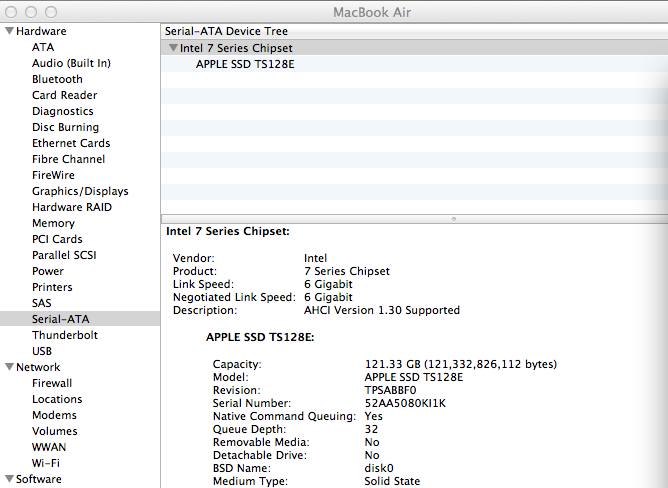The image size is (668, 488).
Task: Click the Serial-ATA Device Tree column header
Action: (415, 31)
